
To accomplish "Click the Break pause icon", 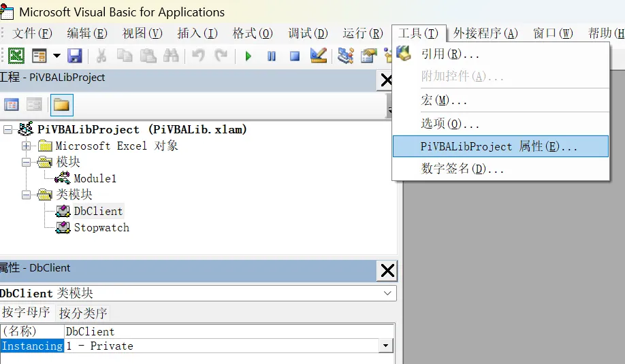I will click(272, 56).
